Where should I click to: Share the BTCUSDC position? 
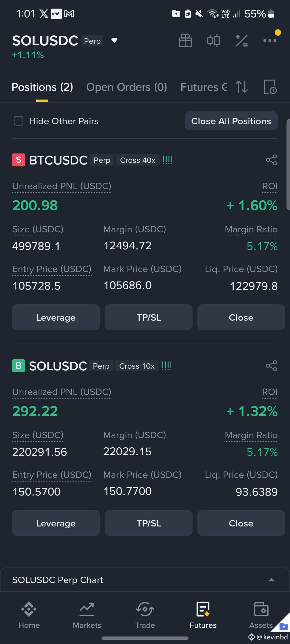[x=271, y=160]
